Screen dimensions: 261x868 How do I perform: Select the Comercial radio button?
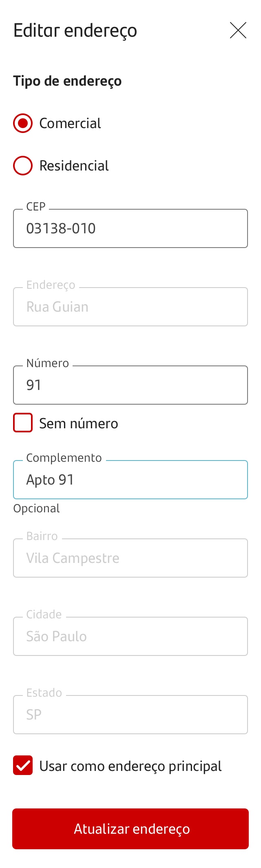coord(23,123)
